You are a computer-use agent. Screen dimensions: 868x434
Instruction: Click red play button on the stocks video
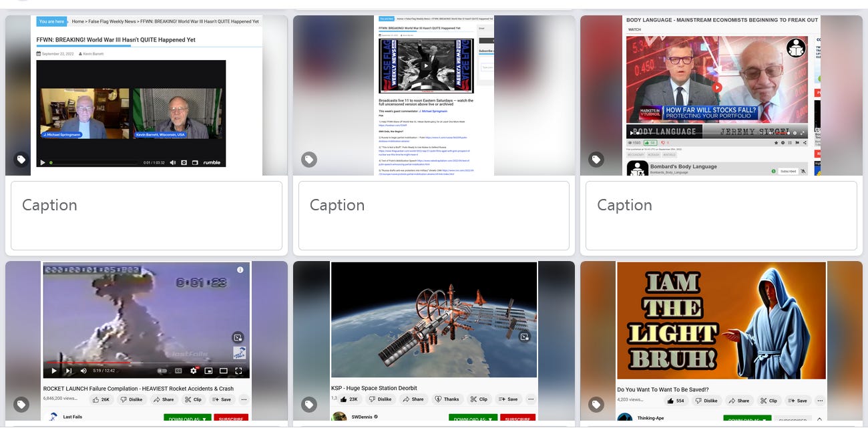[x=717, y=87]
